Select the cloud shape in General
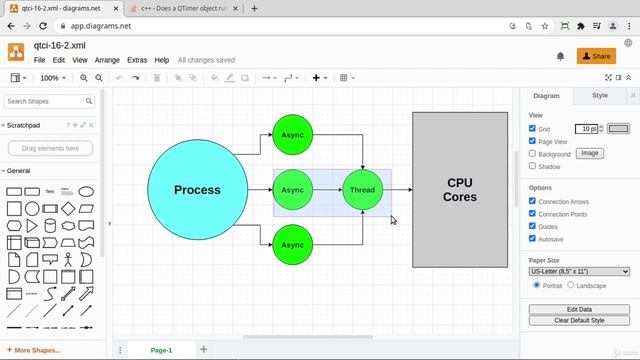 [68, 226]
